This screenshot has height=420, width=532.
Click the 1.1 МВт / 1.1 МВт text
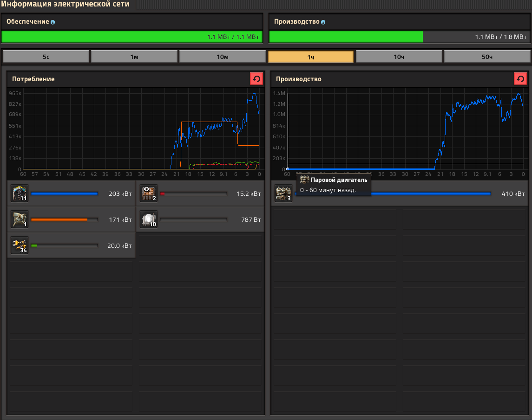233,37
